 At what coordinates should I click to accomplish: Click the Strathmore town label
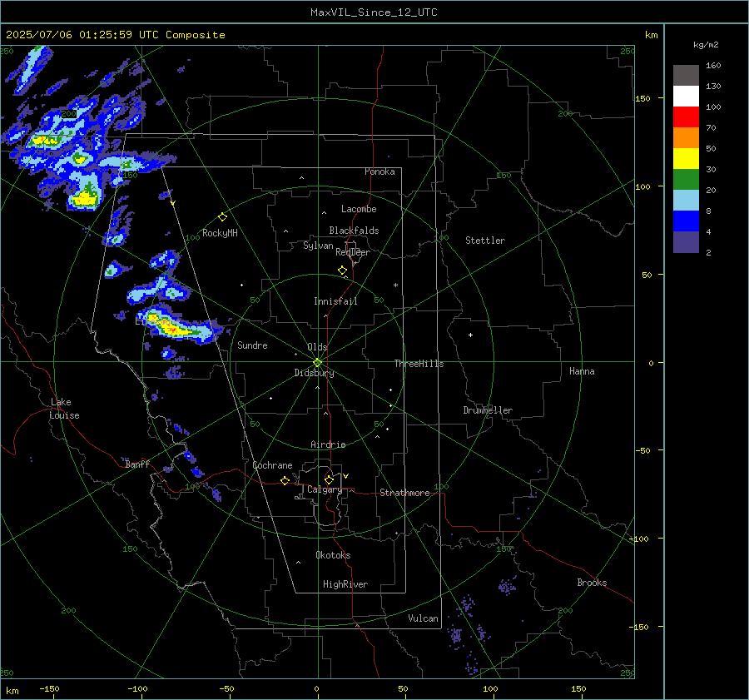coord(404,493)
